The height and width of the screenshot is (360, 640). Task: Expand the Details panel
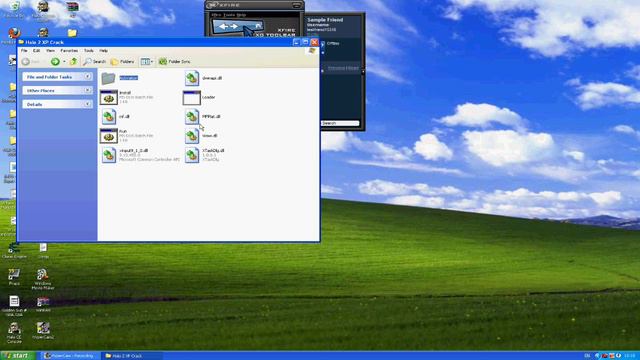[x=87, y=104]
